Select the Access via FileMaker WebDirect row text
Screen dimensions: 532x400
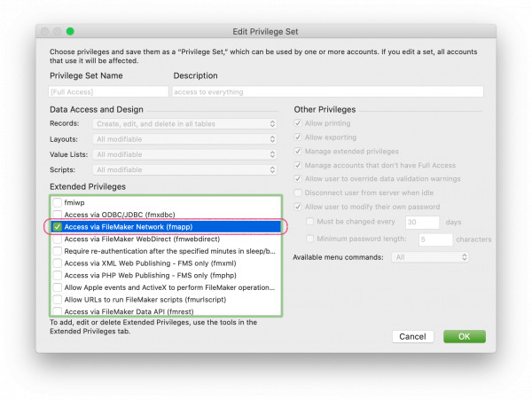(142, 239)
